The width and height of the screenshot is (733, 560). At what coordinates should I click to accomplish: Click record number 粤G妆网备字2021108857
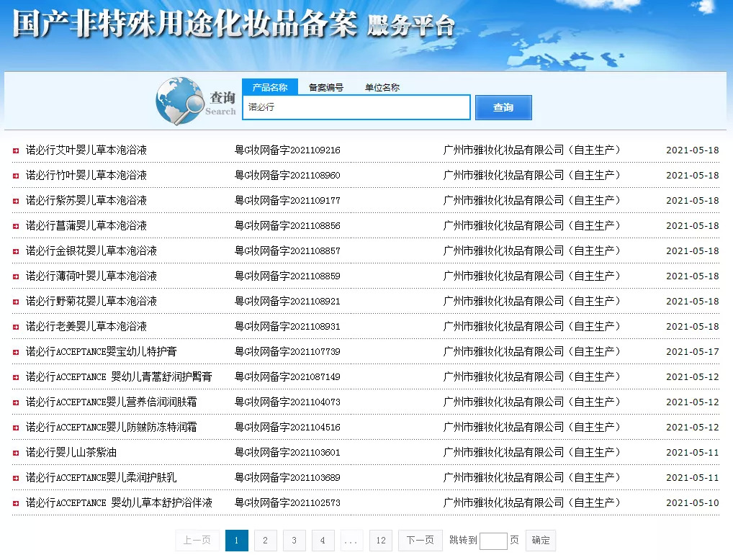click(287, 251)
